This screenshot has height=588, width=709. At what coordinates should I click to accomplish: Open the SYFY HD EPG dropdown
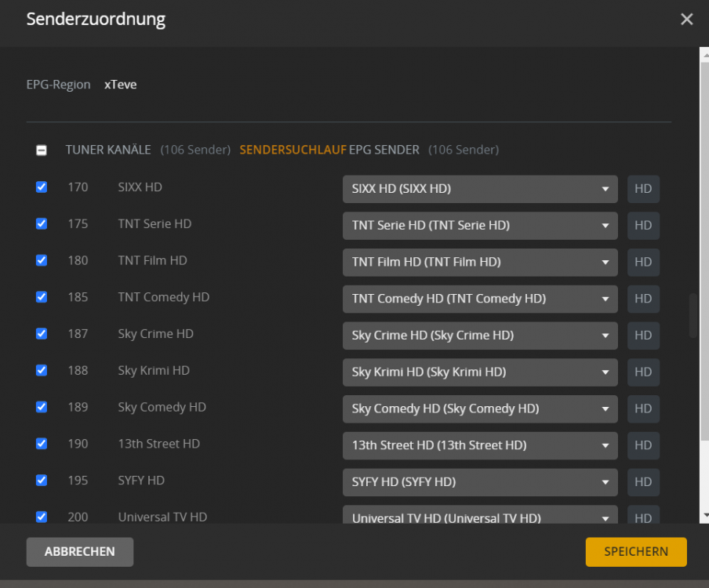click(480, 482)
